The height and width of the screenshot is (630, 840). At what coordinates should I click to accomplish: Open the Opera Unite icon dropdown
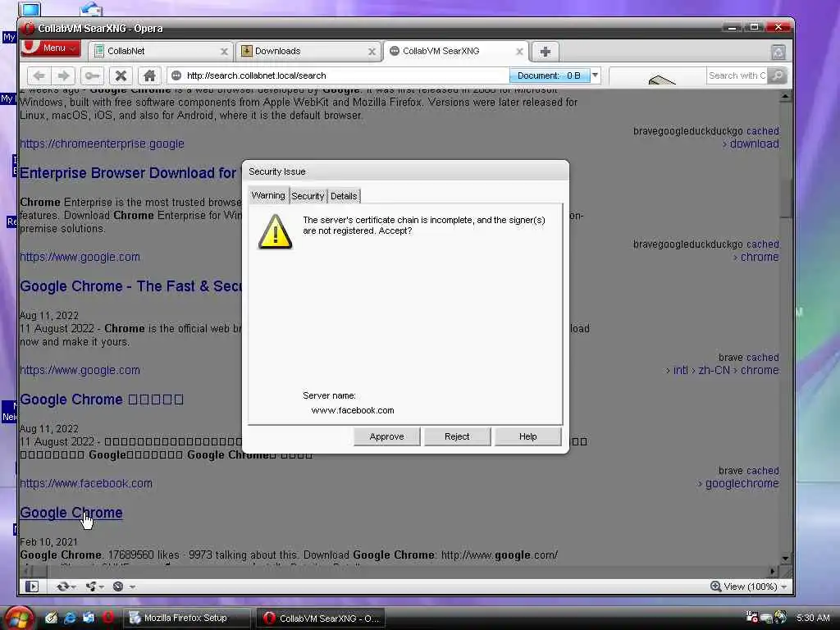point(95,587)
